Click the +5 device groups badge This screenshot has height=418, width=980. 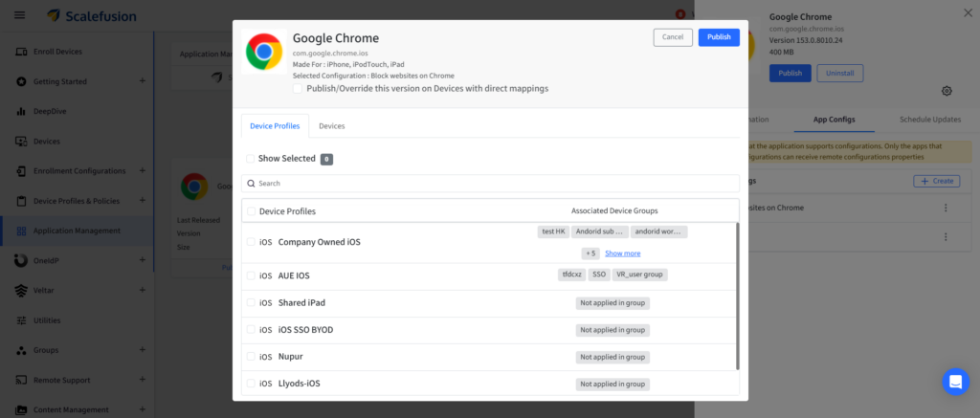tap(590, 253)
